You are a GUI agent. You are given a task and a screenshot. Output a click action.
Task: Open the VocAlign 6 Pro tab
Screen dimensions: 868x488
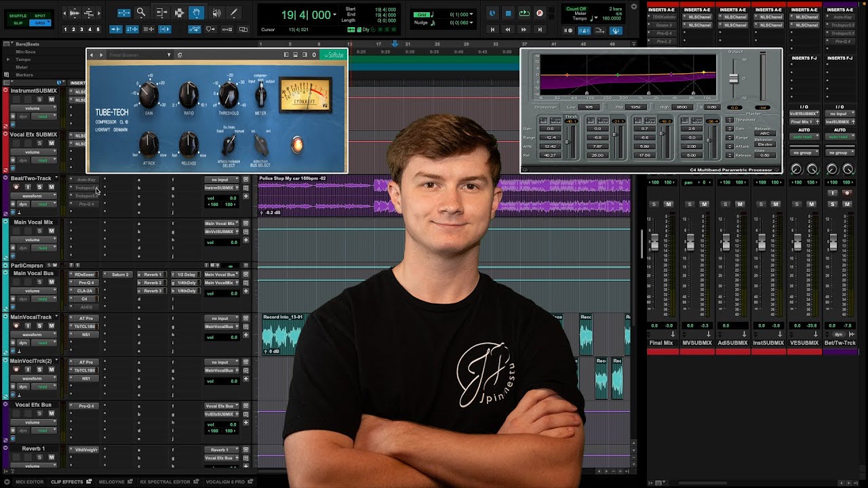click(x=229, y=482)
